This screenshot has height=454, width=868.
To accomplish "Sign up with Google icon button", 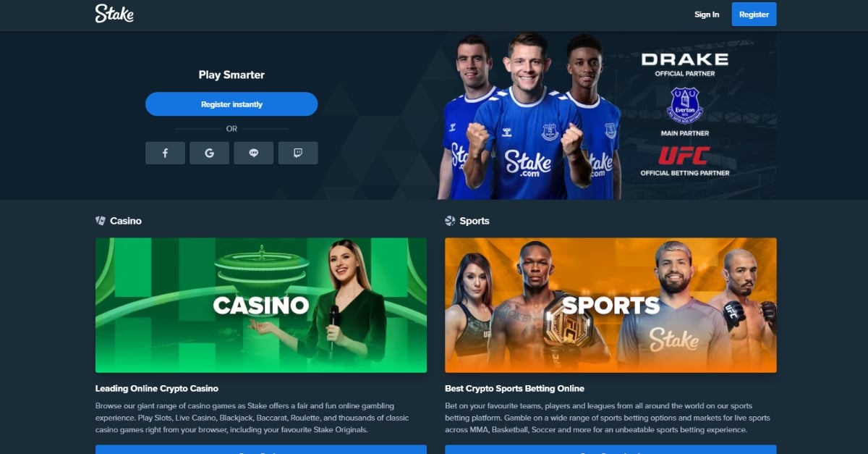I will coord(209,153).
